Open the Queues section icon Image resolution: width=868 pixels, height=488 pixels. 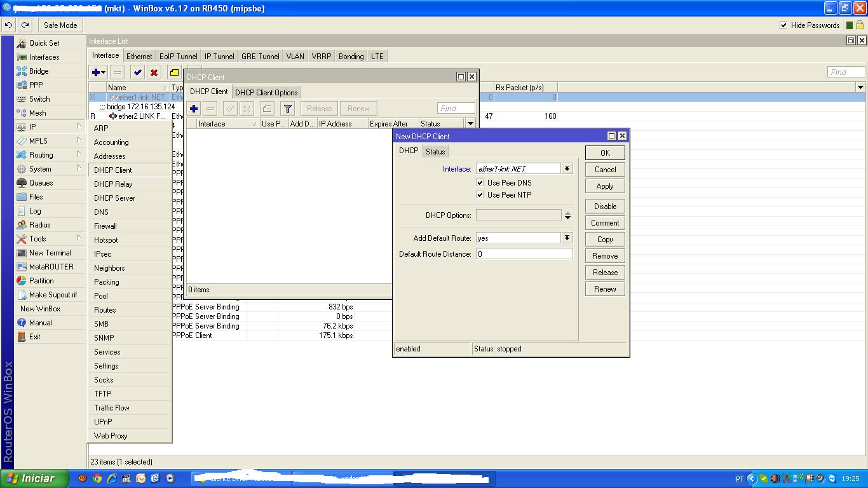coord(22,183)
